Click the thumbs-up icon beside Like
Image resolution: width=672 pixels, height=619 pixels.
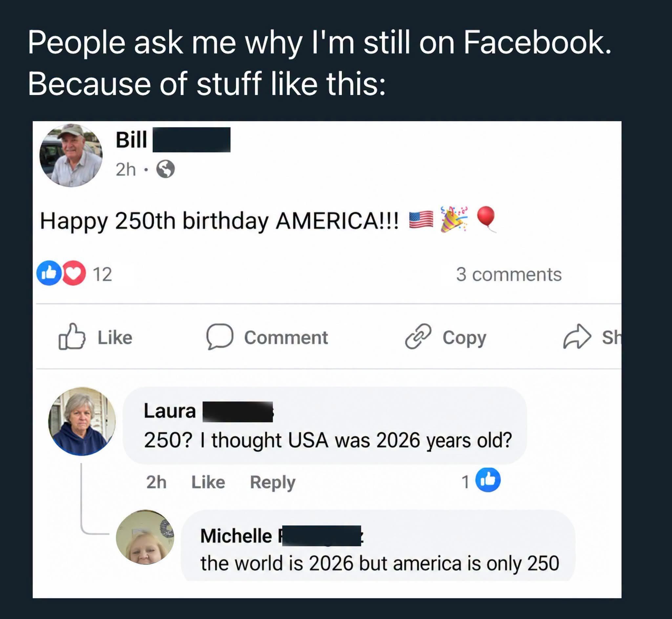coord(72,336)
